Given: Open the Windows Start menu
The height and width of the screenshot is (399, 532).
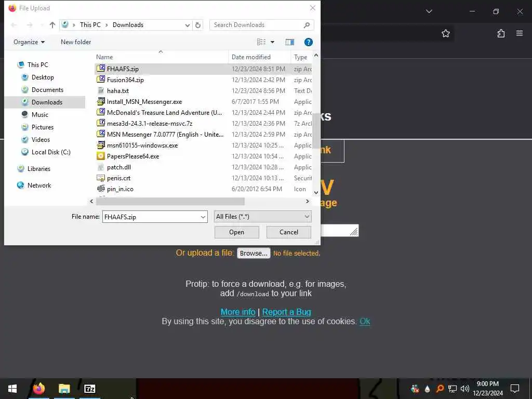Looking at the screenshot, I should point(12,389).
